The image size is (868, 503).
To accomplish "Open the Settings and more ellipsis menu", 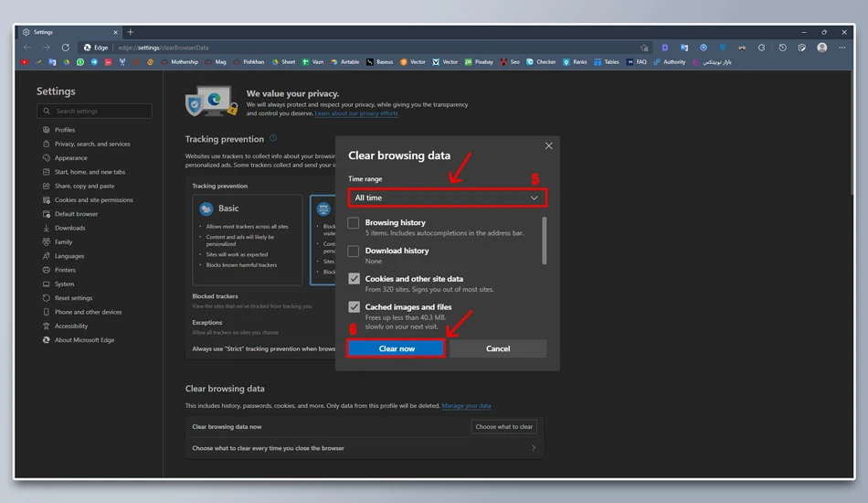I will tap(842, 48).
